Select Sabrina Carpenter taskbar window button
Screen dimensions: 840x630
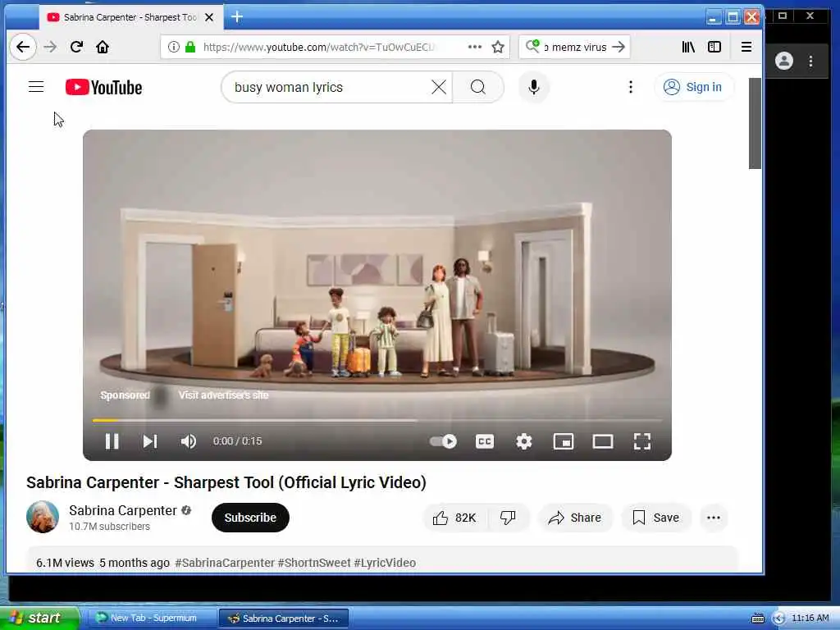(283, 619)
